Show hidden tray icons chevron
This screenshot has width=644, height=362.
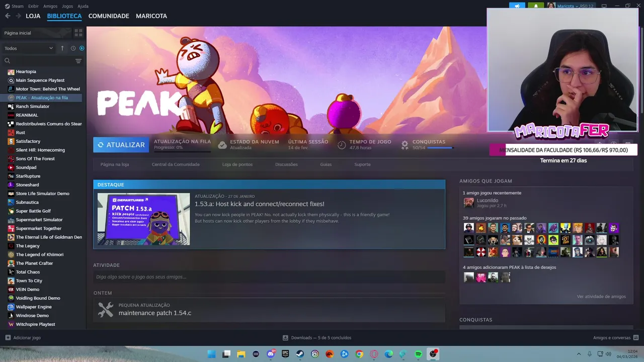(x=578, y=354)
